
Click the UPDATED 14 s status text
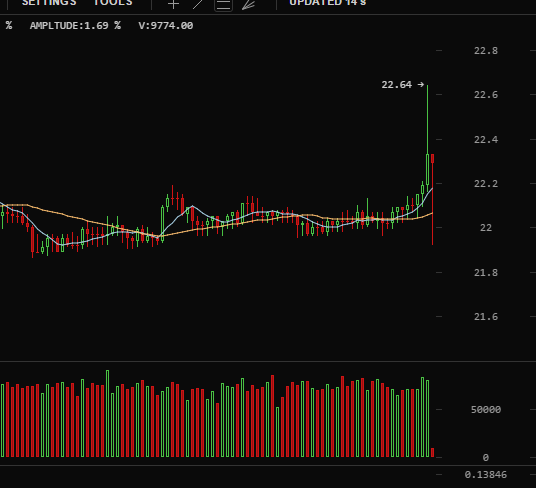coord(327,3)
